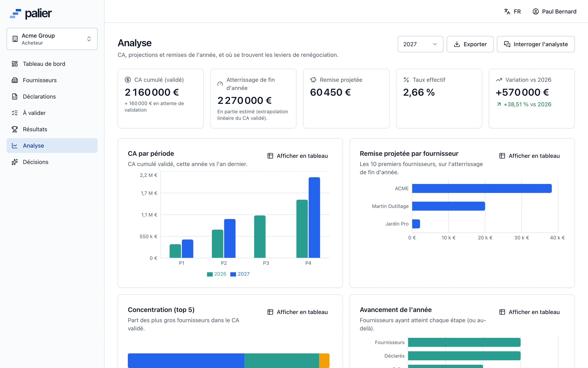The width and height of the screenshot is (588, 368).
Task: Show CA par période as table
Action: (297, 156)
